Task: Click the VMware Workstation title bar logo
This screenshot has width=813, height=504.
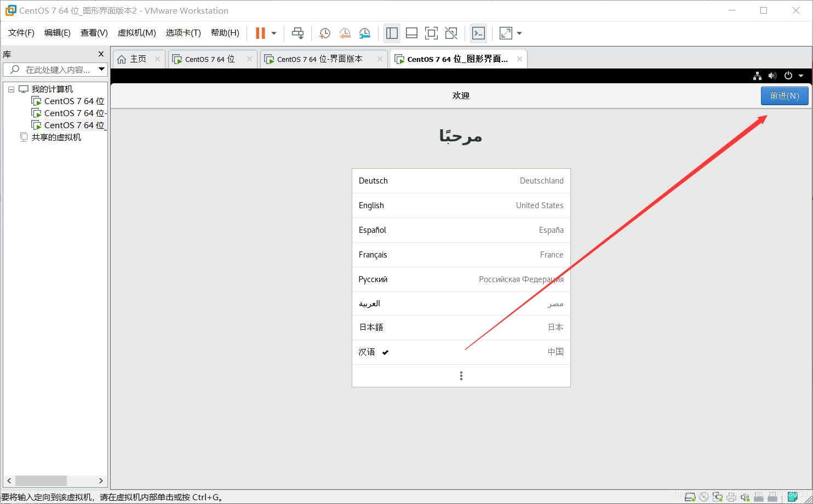Action: click(x=10, y=10)
